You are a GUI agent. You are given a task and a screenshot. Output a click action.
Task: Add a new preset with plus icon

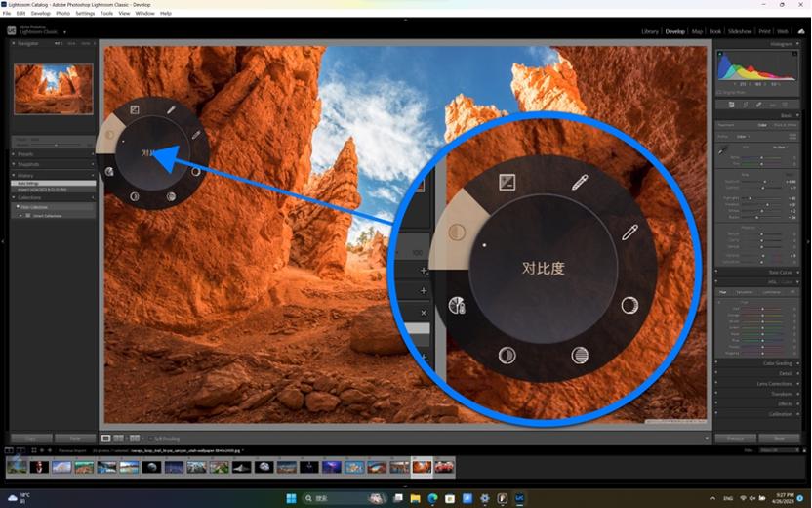[x=92, y=154]
